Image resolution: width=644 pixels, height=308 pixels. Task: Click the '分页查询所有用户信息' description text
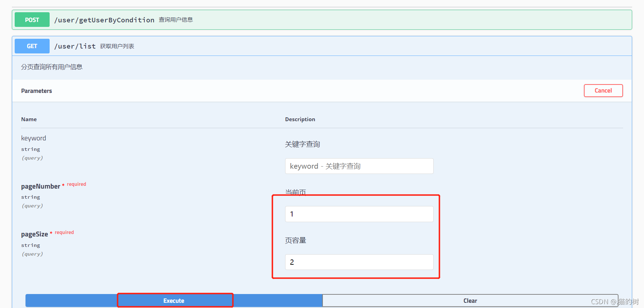(52, 67)
